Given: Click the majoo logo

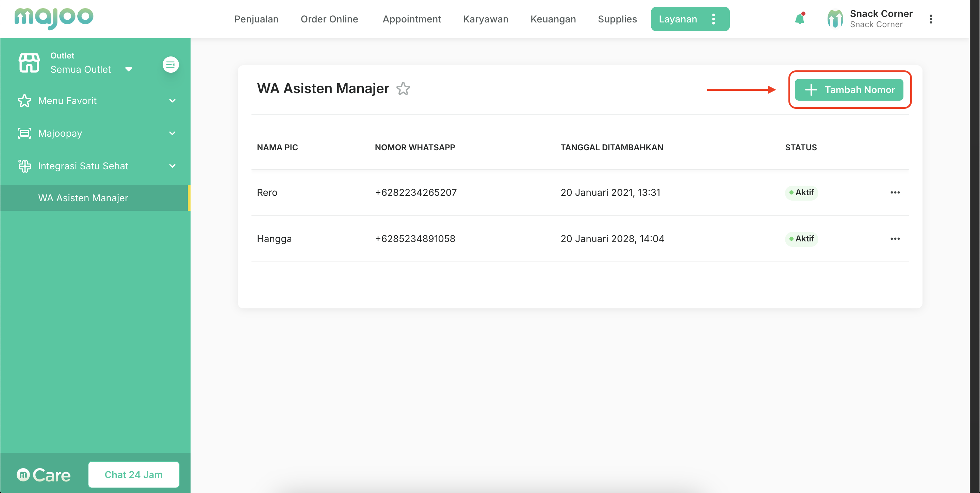Looking at the screenshot, I should click(54, 17).
